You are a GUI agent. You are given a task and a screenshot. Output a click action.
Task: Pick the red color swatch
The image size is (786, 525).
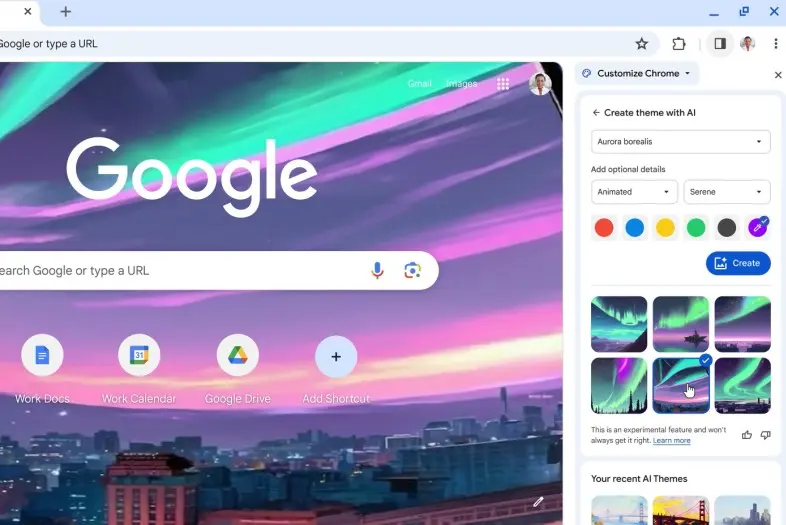(604, 228)
